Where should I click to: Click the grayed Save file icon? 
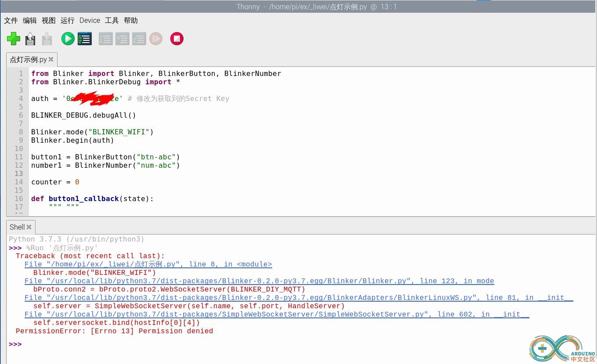tap(47, 39)
